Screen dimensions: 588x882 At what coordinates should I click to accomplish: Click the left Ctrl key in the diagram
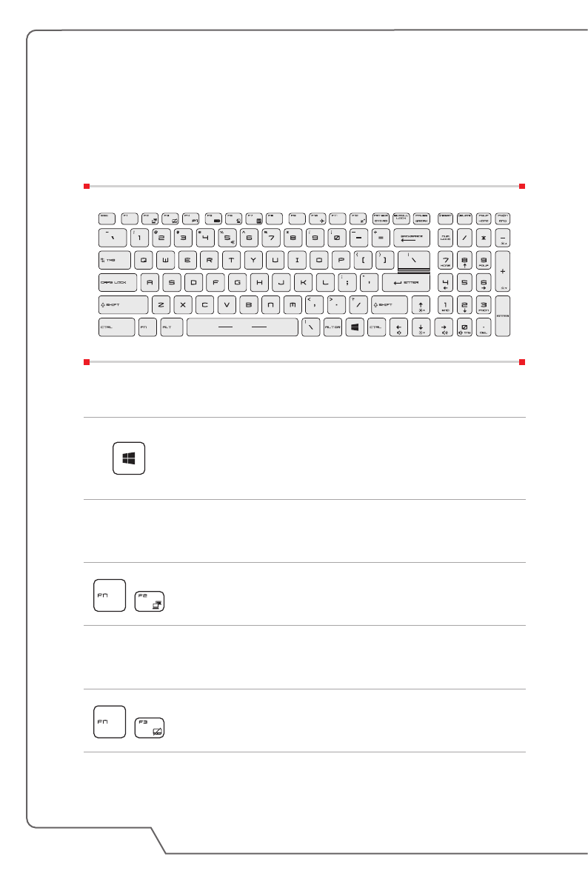pos(117,327)
